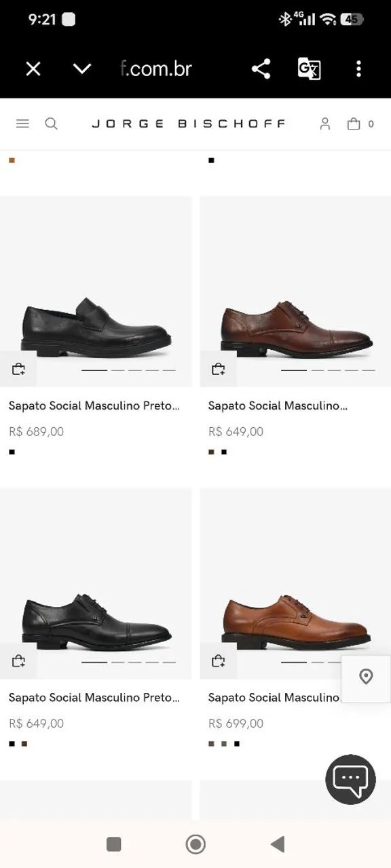Image resolution: width=391 pixels, height=868 pixels.
Task: Open the user account icon
Action: click(x=325, y=123)
